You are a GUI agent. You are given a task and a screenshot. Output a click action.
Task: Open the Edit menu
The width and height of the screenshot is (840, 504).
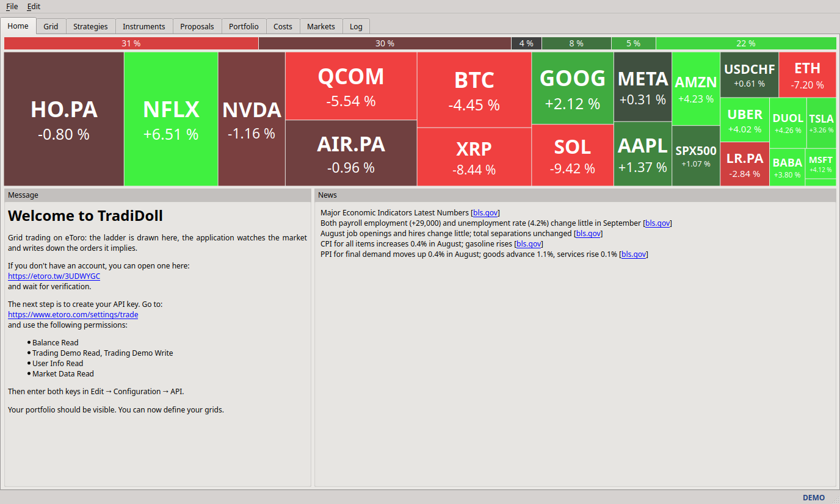click(34, 6)
